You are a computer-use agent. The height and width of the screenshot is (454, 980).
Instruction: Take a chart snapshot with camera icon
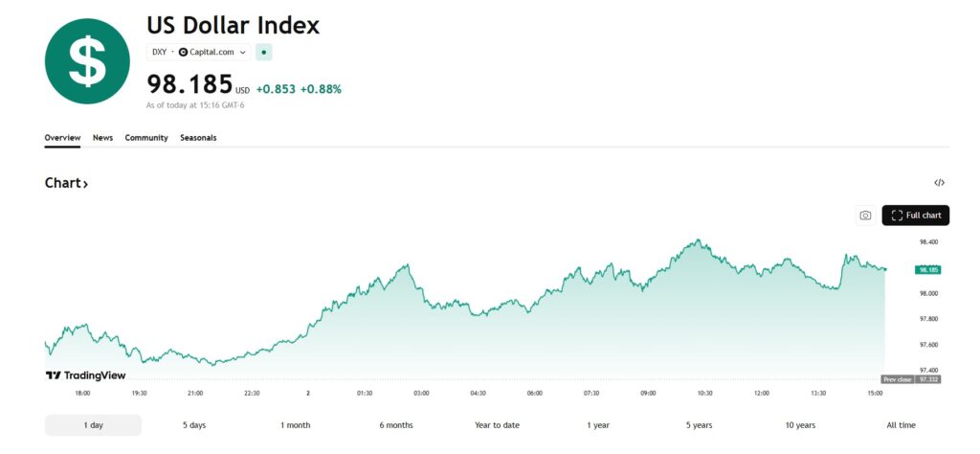click(865, 216)
